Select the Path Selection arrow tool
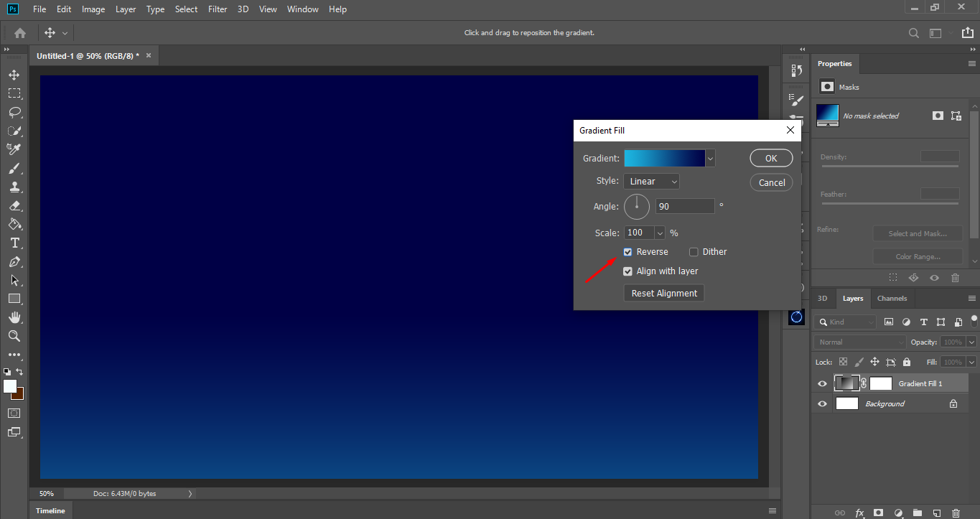Image resolution: width=980 pixels, height=519 pixels. coord(14,280)
